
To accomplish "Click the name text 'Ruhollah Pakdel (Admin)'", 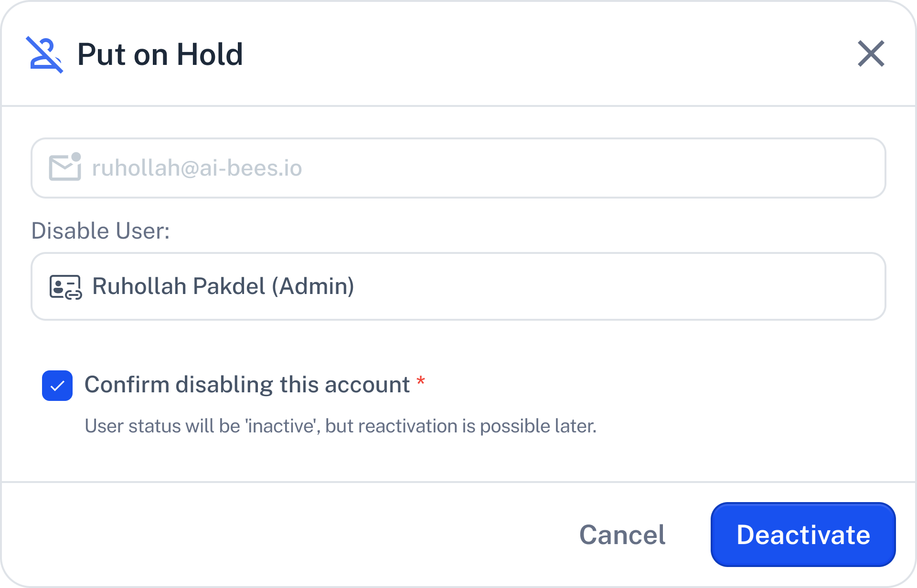I will pos(223,286).
